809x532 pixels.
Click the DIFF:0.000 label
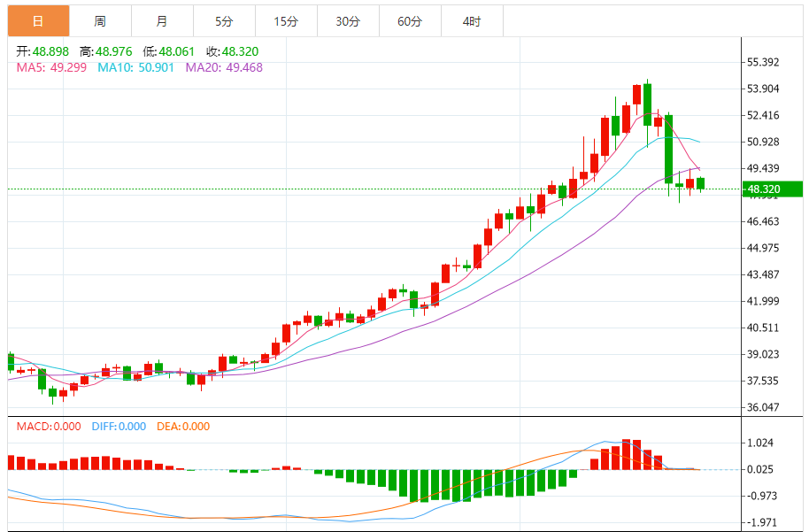pos(119,427)
